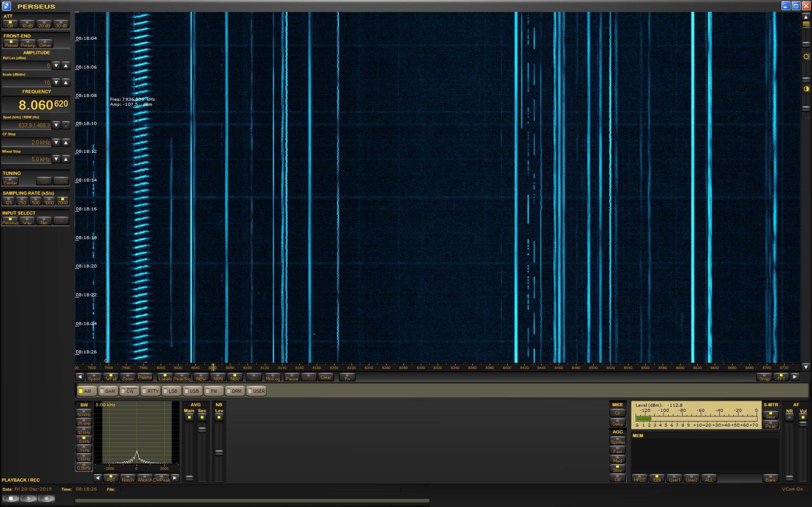Select the 500 kS/s sampling rate
Screen dimensions: 812x507
click(36, 201)
